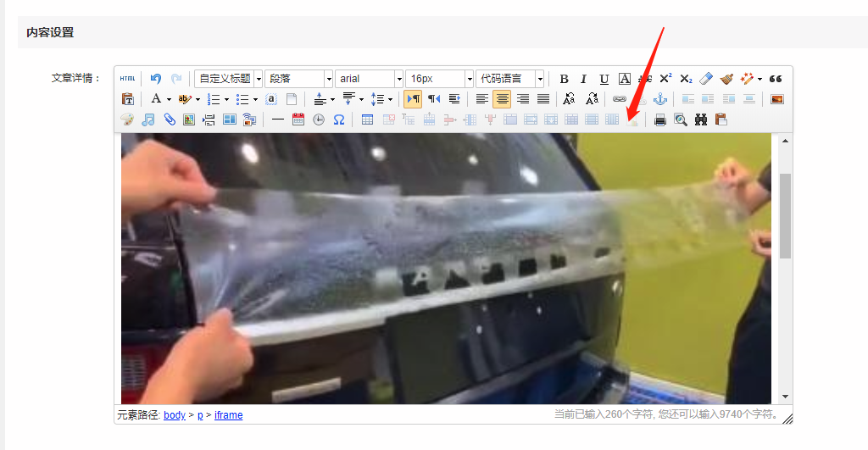Increase indent

coord(454,99)
